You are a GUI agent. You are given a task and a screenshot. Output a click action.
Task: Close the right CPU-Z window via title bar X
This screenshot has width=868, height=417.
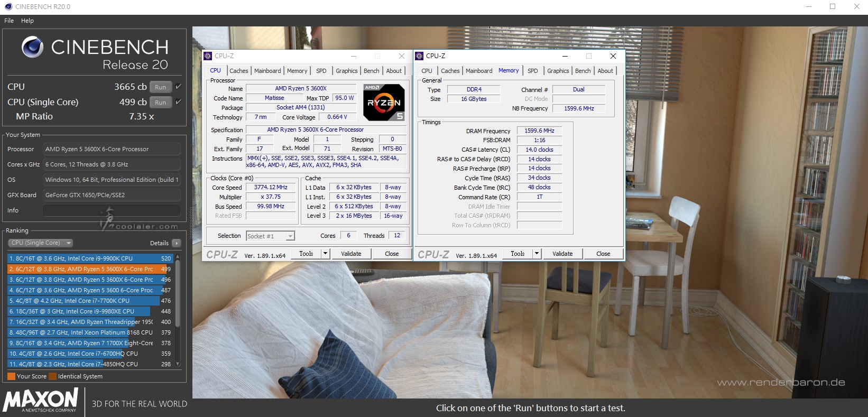click(x=613, y=56)
